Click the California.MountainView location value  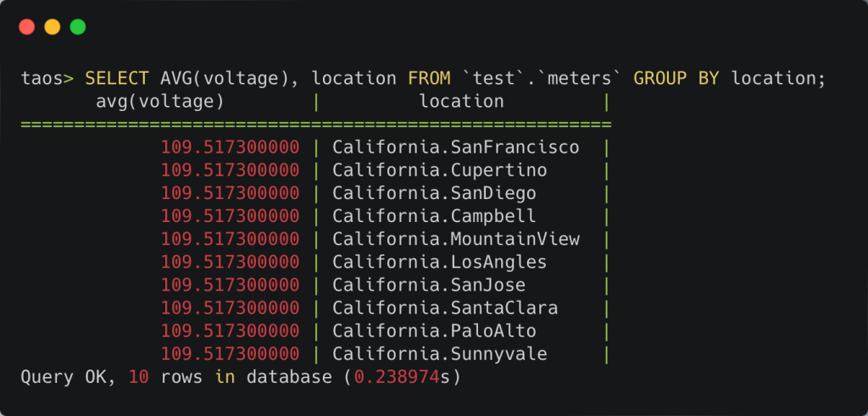455,239
